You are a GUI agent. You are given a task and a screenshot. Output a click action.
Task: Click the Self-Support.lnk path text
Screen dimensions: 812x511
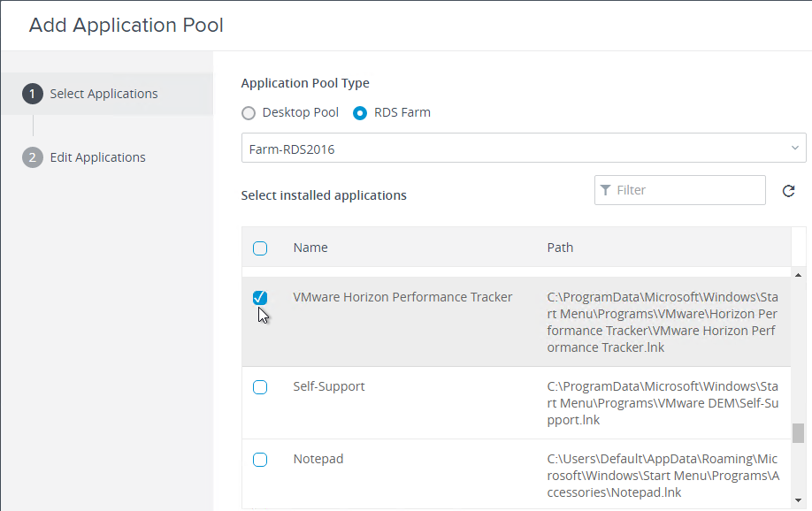663,403
